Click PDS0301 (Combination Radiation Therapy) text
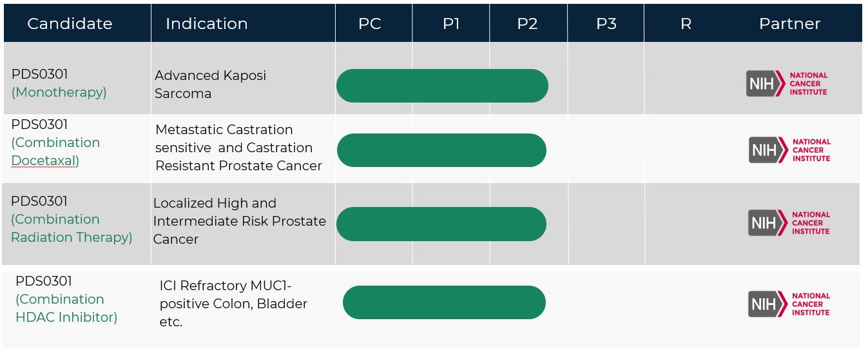The height and width of the screenshot is (354, 868). point(71,219)
